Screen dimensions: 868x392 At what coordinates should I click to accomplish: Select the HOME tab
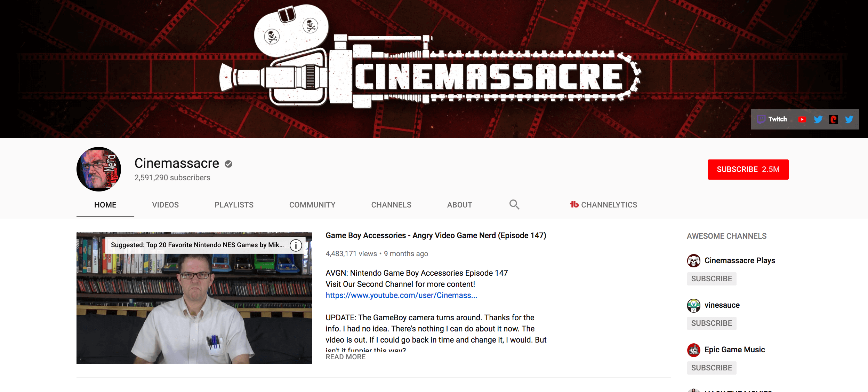[x=105, y=205]
